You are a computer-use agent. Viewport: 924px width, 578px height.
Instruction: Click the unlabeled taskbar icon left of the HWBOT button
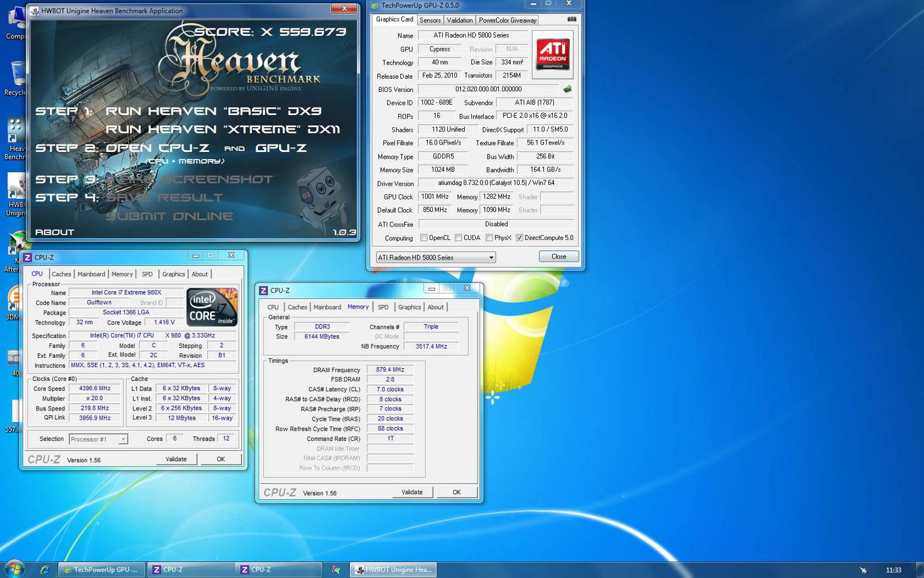click(336, 569)
